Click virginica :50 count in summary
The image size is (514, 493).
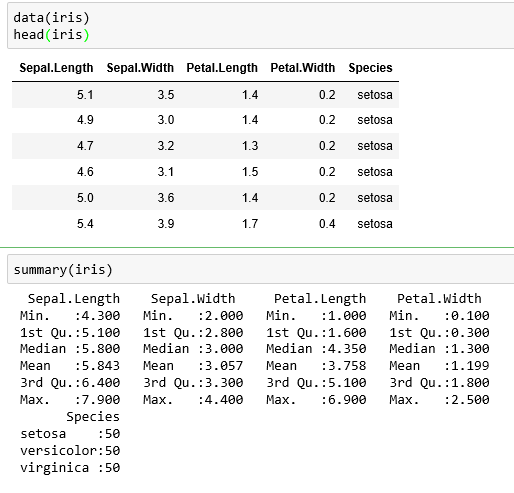coord(70,468)
